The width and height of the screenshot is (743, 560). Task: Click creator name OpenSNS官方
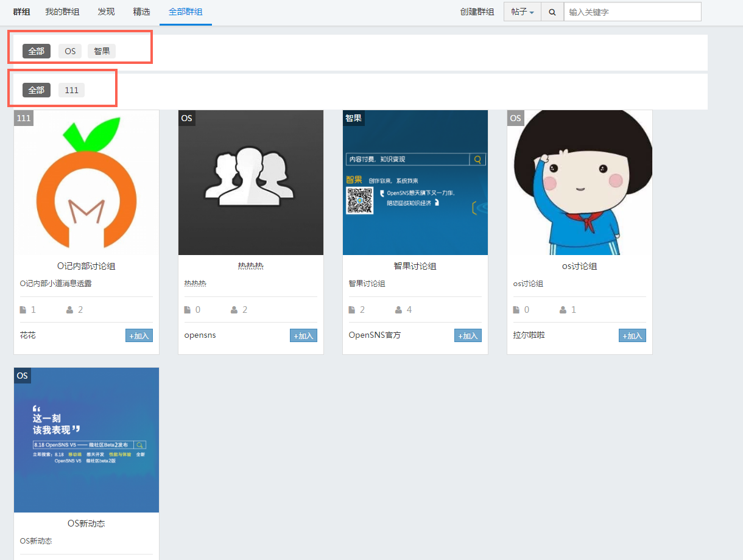coord(375,335)
